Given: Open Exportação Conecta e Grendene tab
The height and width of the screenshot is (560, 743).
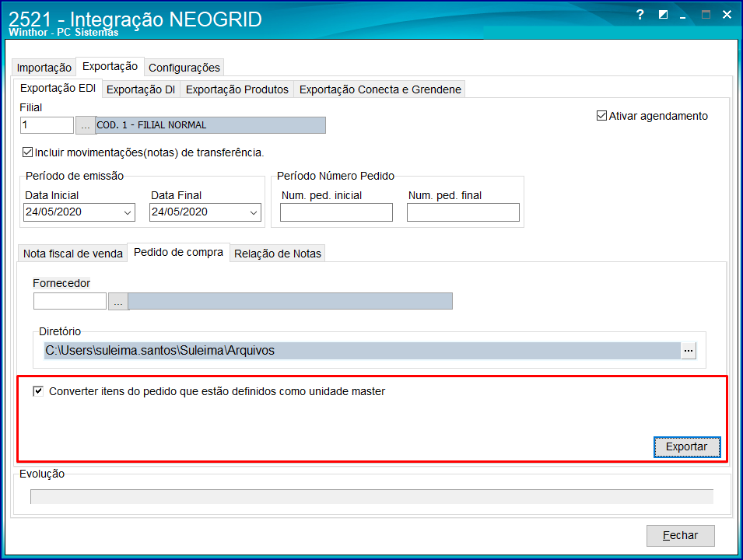Looking at the screenshot, I should [x=380, y=89].
